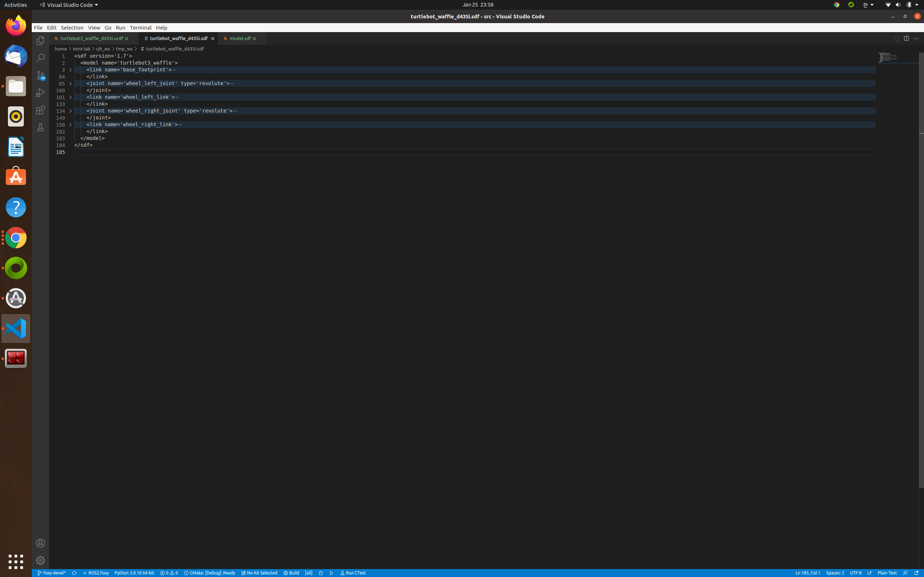924x577 pixels.
Task: Open Run and Debug view
Action: pyautogui.click(x=40, y=93)
